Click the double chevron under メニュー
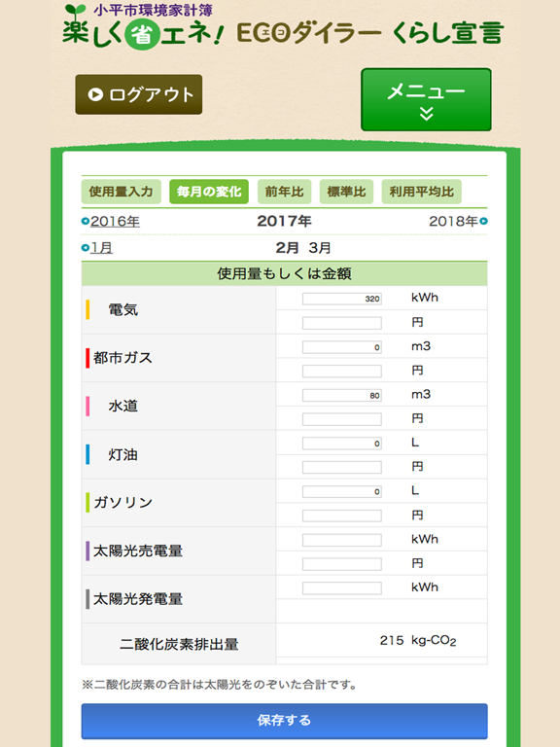The width and height of the screenshot is (560, 747). pyautogui.click(x=426, y=114)
